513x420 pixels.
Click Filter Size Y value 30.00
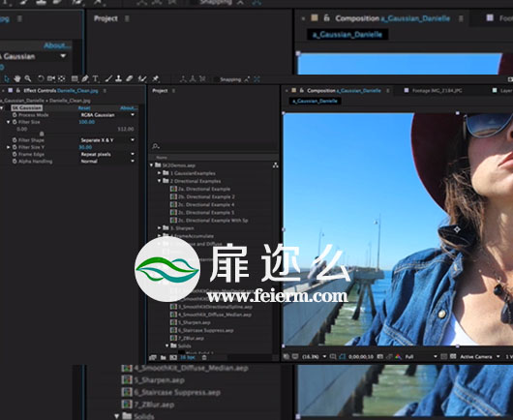(85, 147)
